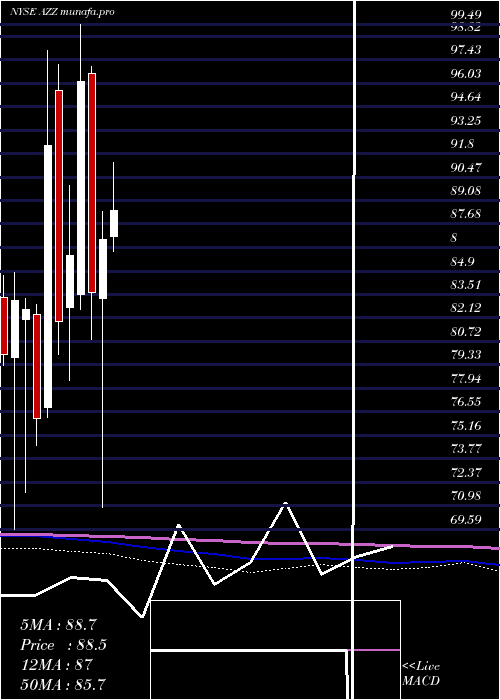Click the white MACD peak near 70.98
The width and height of the screenshot is (500, 700).
(285, 504)
